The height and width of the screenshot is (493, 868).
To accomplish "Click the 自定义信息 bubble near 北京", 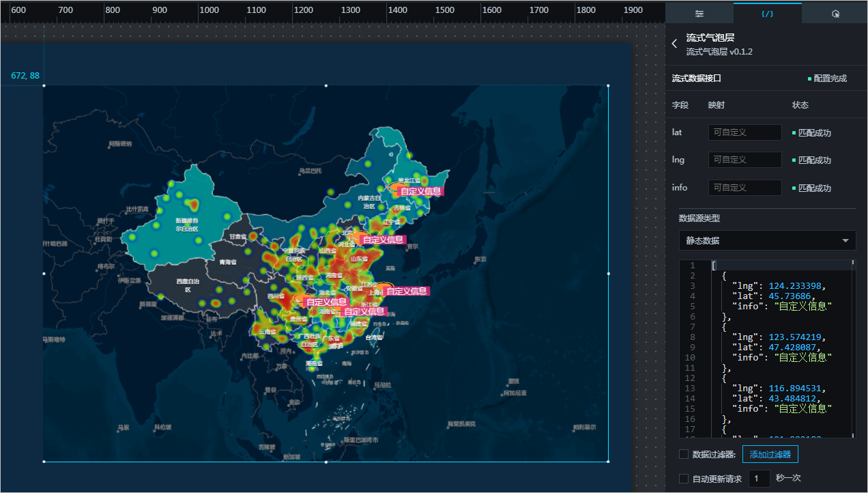I will point(383,240).
